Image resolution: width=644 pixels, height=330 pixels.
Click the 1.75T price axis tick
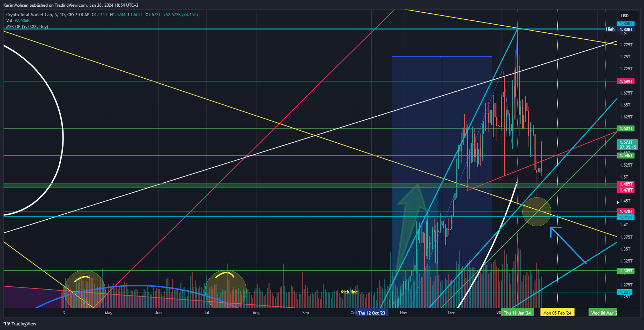(x=625, y=57)
